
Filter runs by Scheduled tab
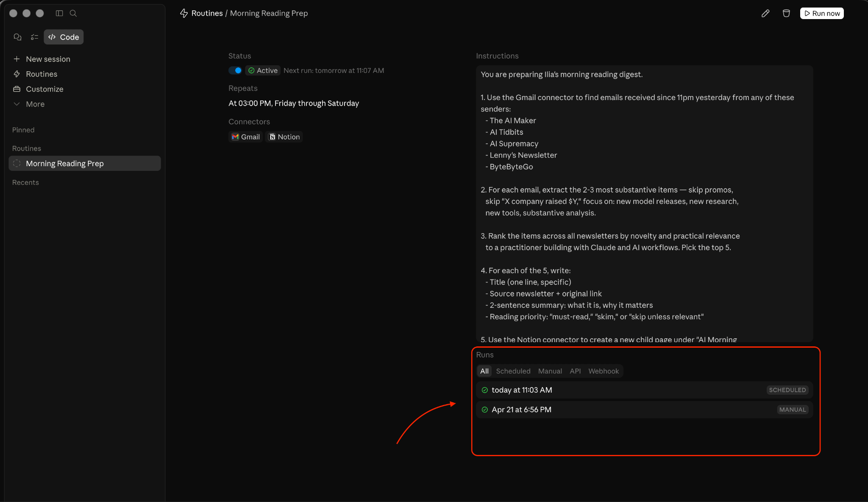coord(513,371)
